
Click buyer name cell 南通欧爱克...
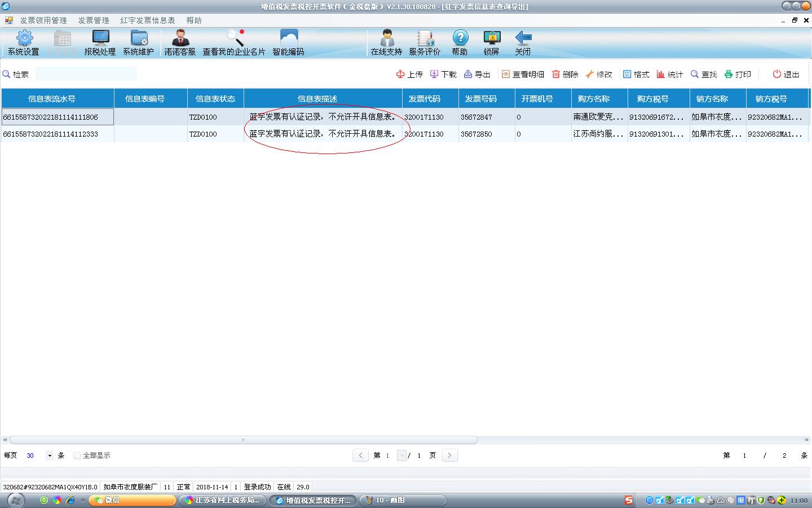click(599, 117)
